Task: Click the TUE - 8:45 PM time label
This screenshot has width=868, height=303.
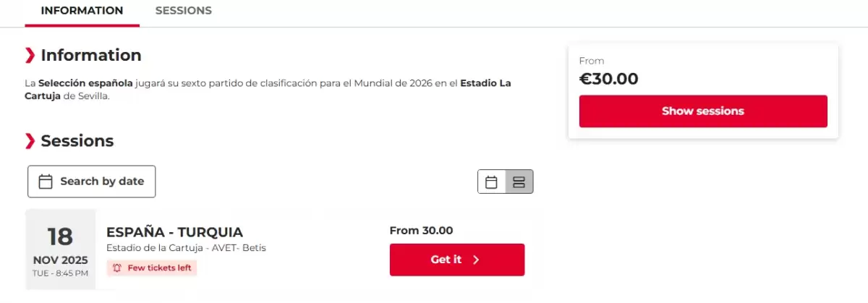Action: [x=61, y=273]
